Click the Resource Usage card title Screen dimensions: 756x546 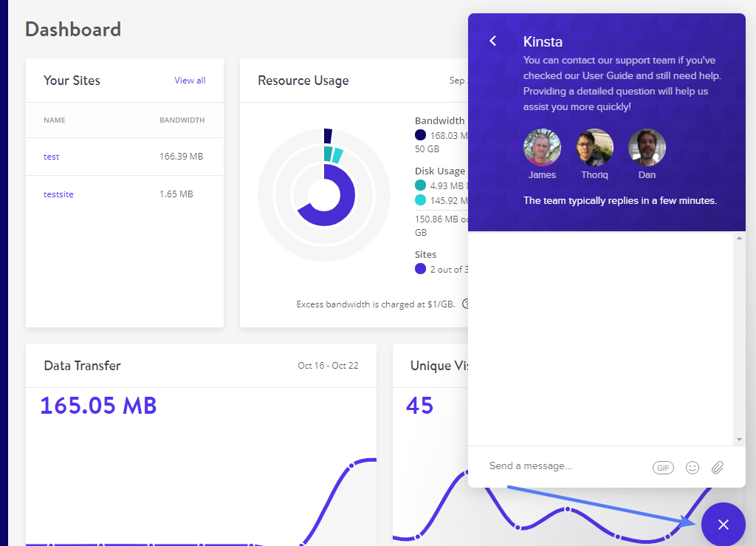[x=303, y=81]
